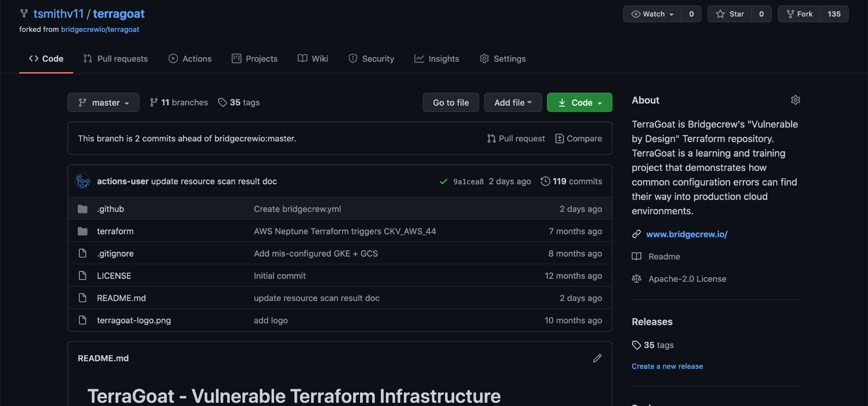The image size is (868, 406).
Task: Click the watchers count 0
Action: [x=691, y=14]
